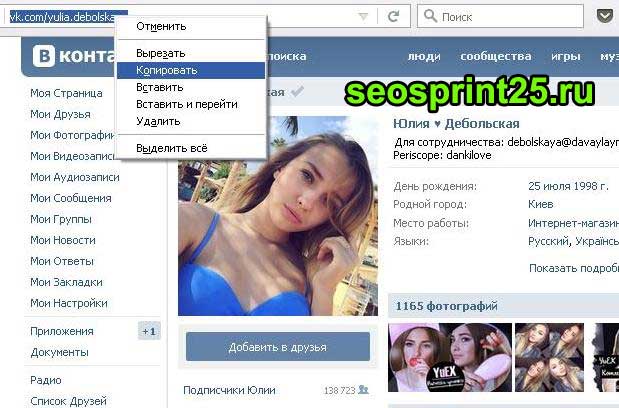Click the VK logo icon
This screenshot has height=408, width=619.
(43, 56)
